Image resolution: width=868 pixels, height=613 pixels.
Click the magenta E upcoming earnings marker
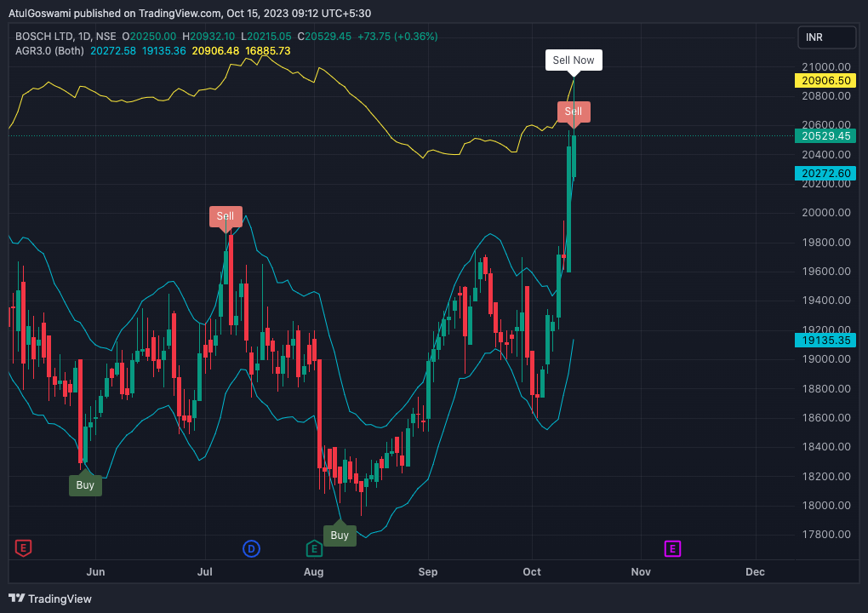(x=672, y=549)
